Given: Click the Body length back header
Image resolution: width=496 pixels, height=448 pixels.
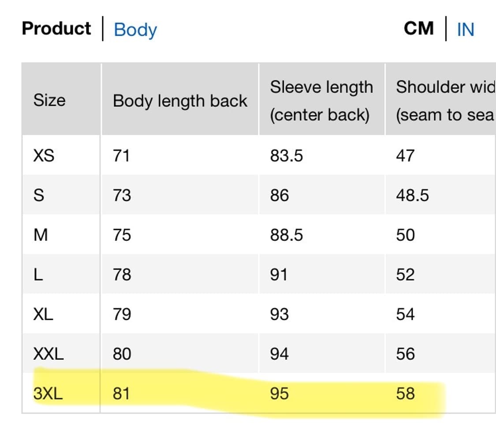Looking at the screenshot, I should pyautogui.click(x=180, y=101).
